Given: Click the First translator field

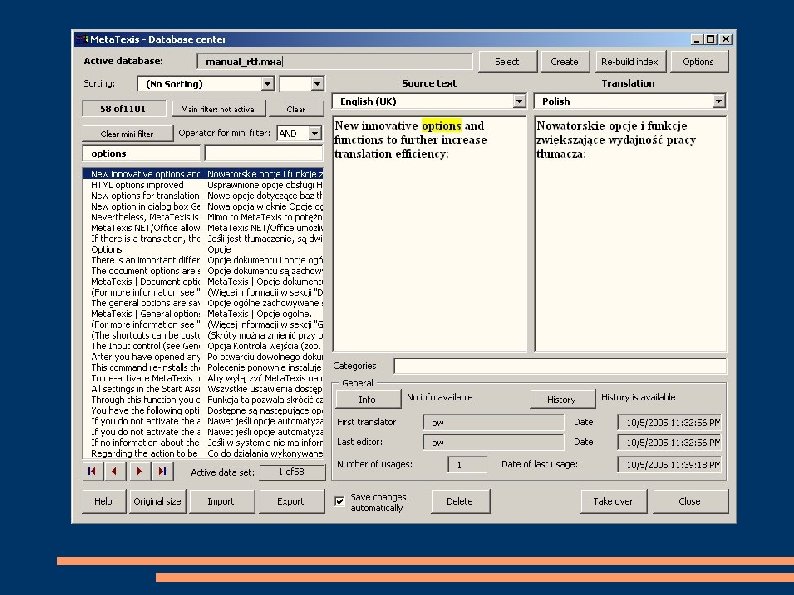Looking at the screenshot, I should point(493,422).
